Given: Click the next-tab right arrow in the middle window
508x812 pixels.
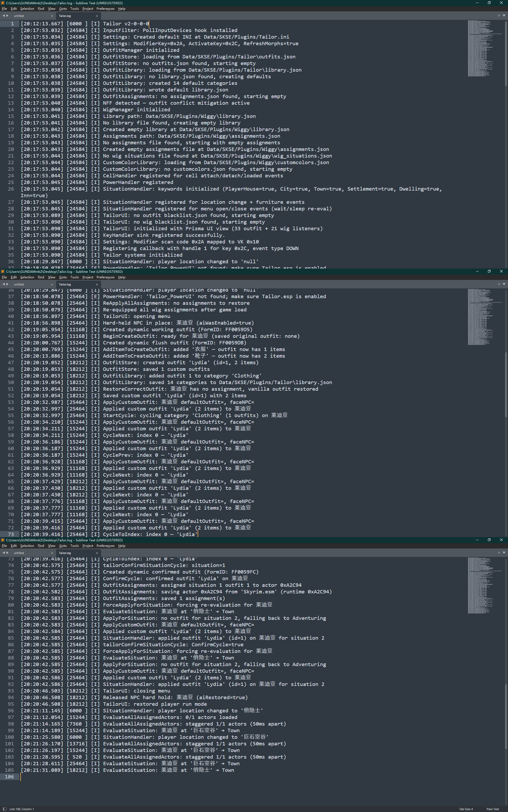Looking at the screenshot, I should pos(7,284).
